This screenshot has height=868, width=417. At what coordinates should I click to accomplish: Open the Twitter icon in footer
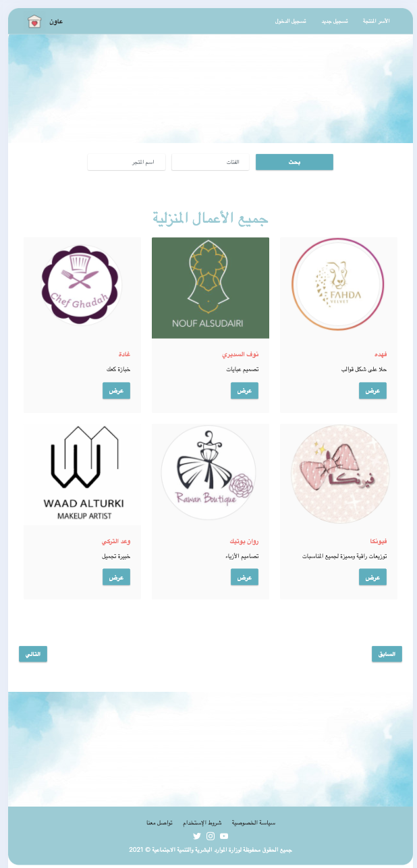point(197,836)
